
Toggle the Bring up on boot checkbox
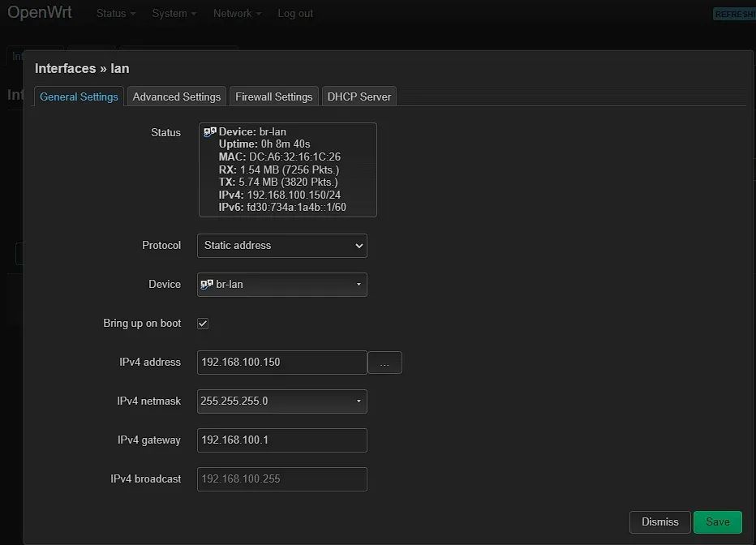click(203, 324)
